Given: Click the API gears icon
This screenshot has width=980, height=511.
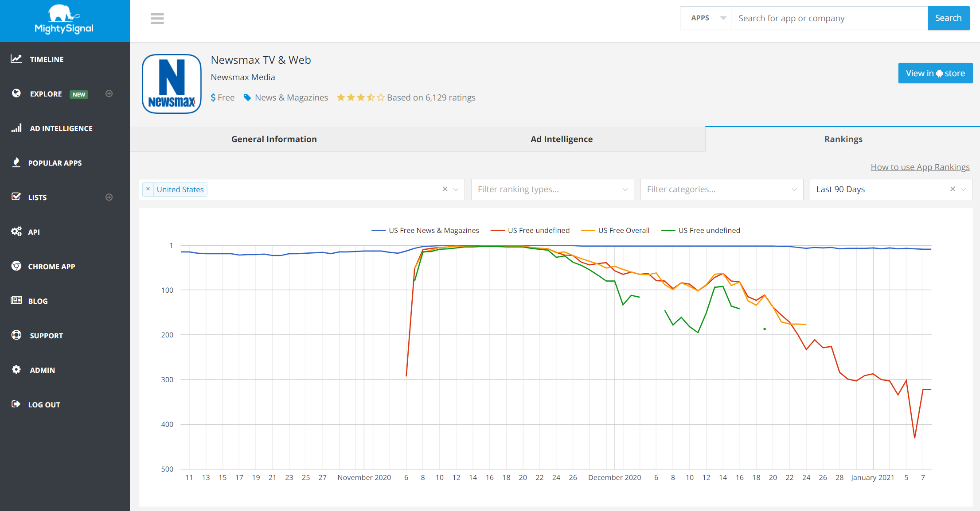Looking at the screenshot, I should click(16, 231).
